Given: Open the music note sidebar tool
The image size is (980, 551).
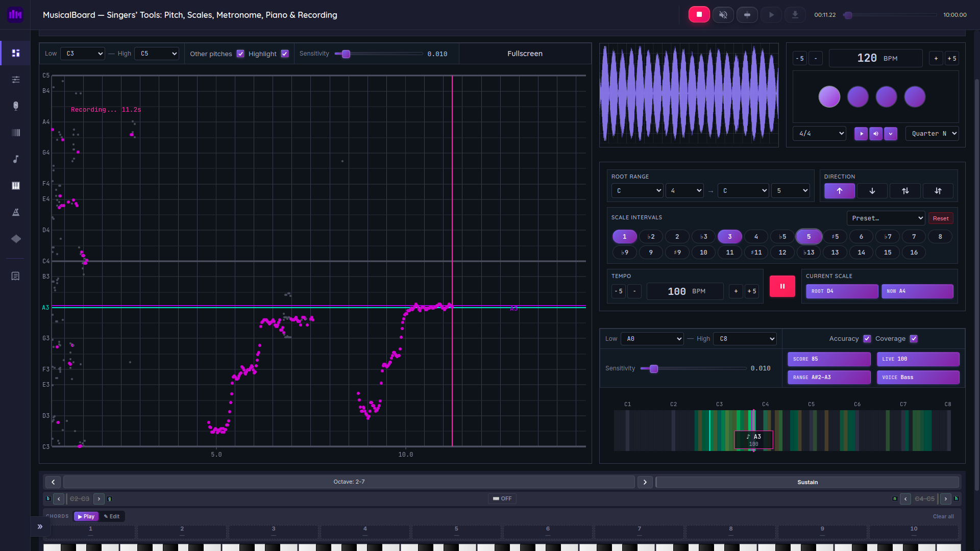Looking at the screenshot, I should [16, 159].
